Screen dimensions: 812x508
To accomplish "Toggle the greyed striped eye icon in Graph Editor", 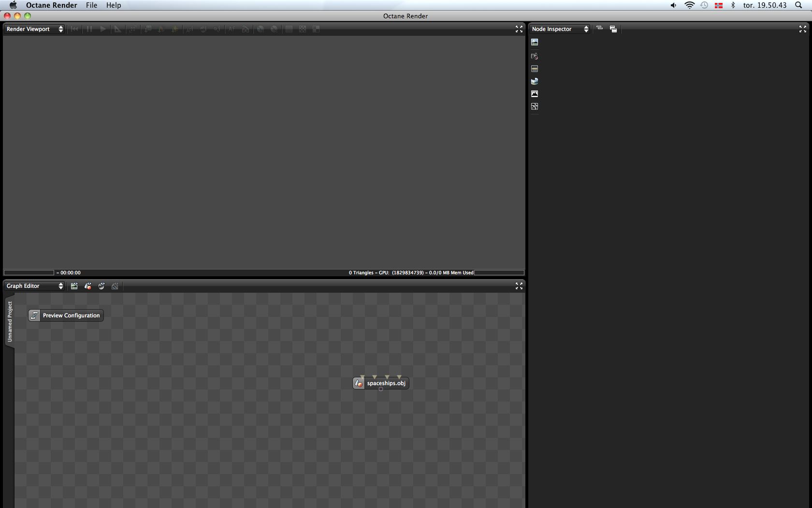I will [x=115, y=286].
